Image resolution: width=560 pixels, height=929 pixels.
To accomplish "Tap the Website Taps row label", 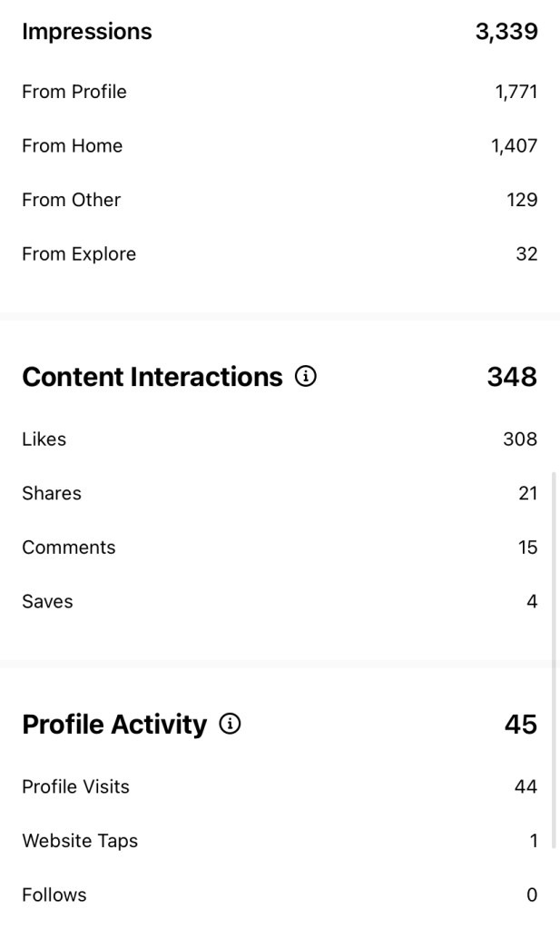I will coord(80,841).
